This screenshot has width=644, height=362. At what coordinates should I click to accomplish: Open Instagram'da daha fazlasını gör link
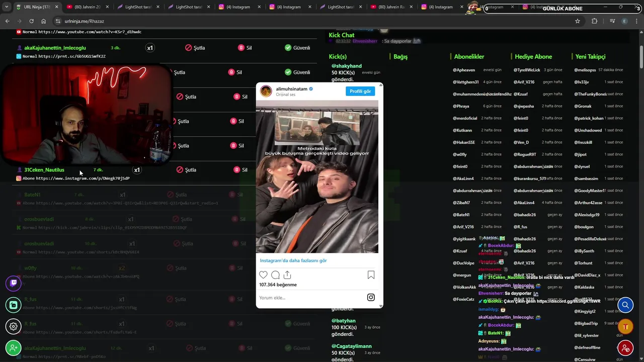293,260
